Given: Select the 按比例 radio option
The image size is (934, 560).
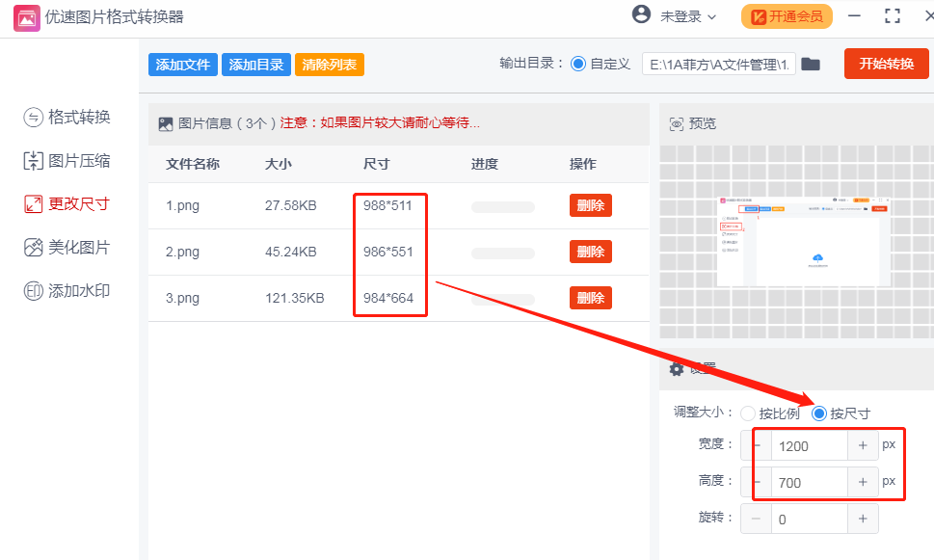Looking at the screenshot, I should point(748,413).
